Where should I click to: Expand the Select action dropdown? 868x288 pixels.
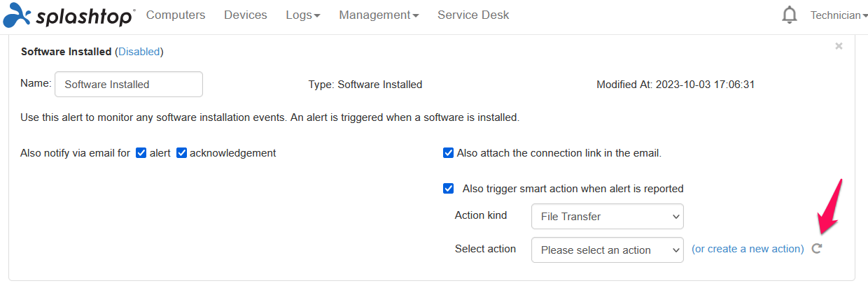(608, 250)
